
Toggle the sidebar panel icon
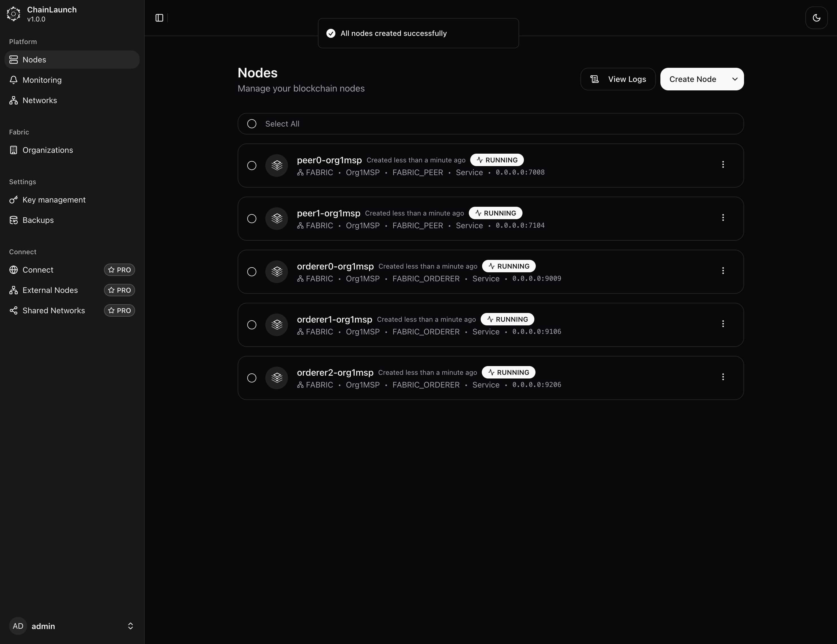click(x=159, y=18)
